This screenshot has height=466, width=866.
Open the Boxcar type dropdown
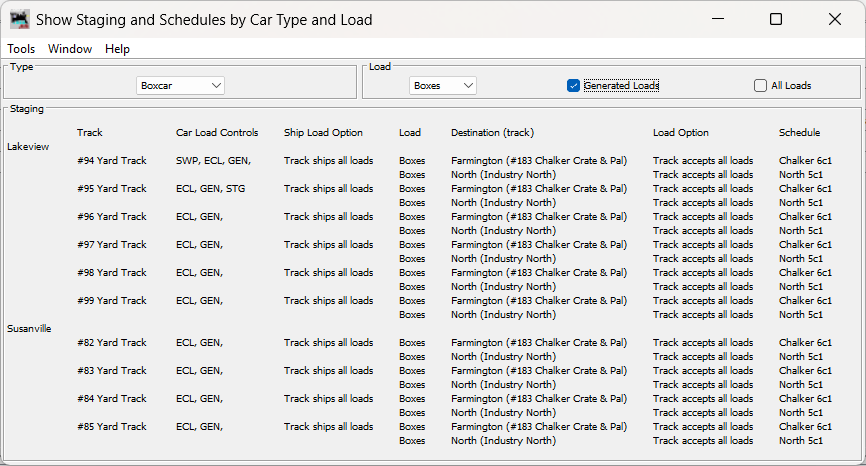coord(180,86)
